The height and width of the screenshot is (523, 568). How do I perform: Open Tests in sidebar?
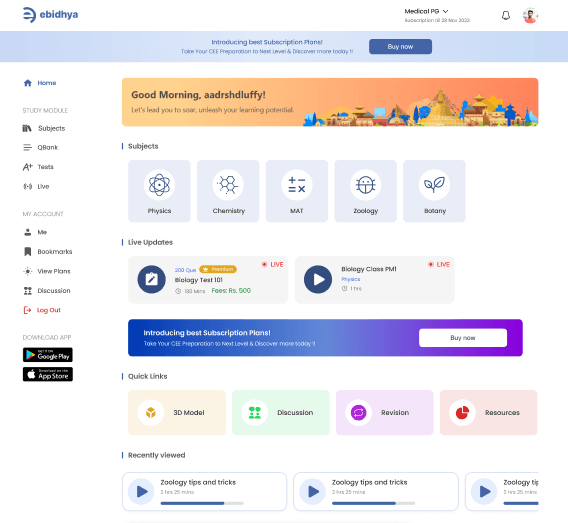pyautogui.click(x=38, y=167)
